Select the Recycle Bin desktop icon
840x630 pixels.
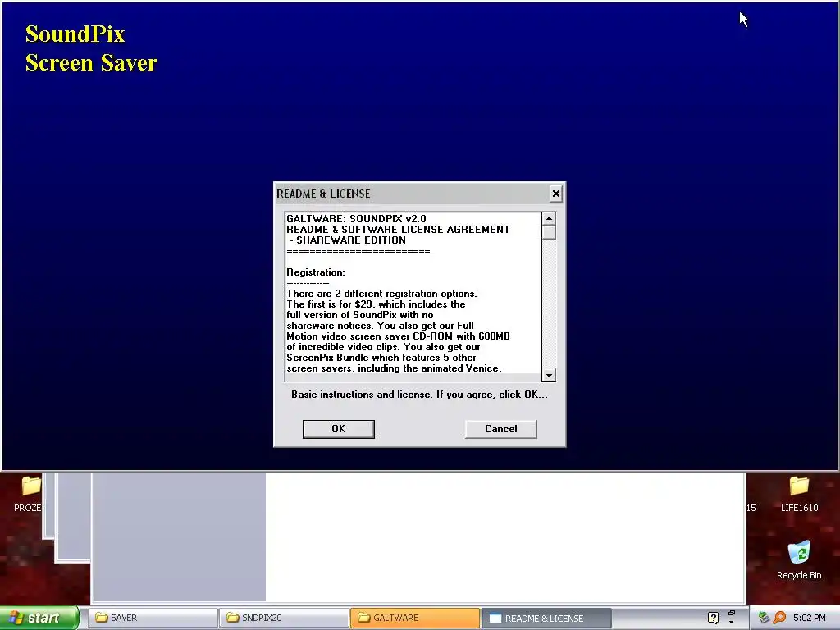click(799, 559)
